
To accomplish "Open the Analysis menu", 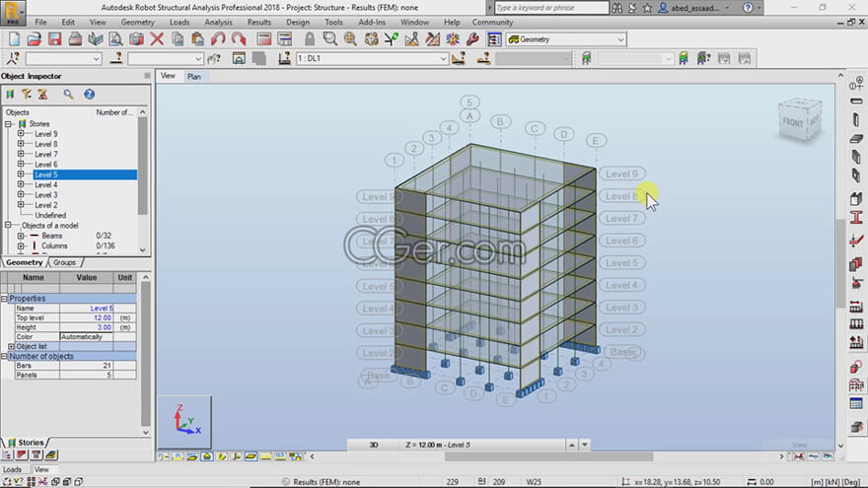I will [218, 22].
